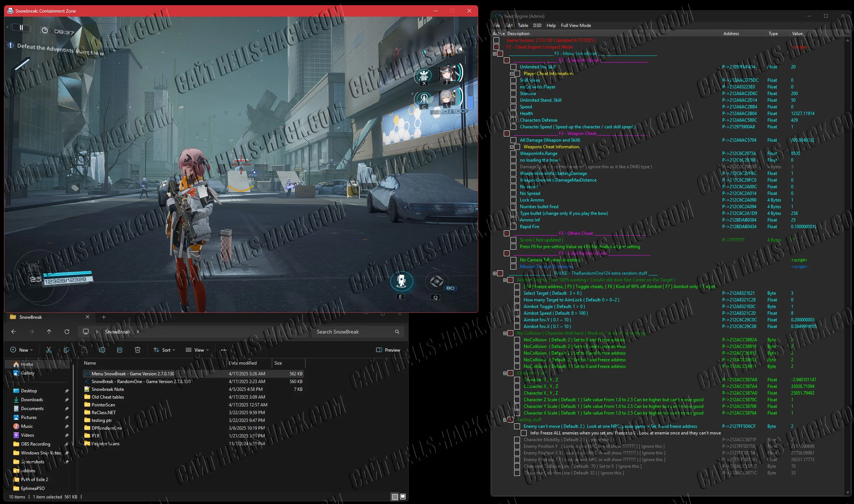Enable the Health cheat checkbox

tap(513, 114)
